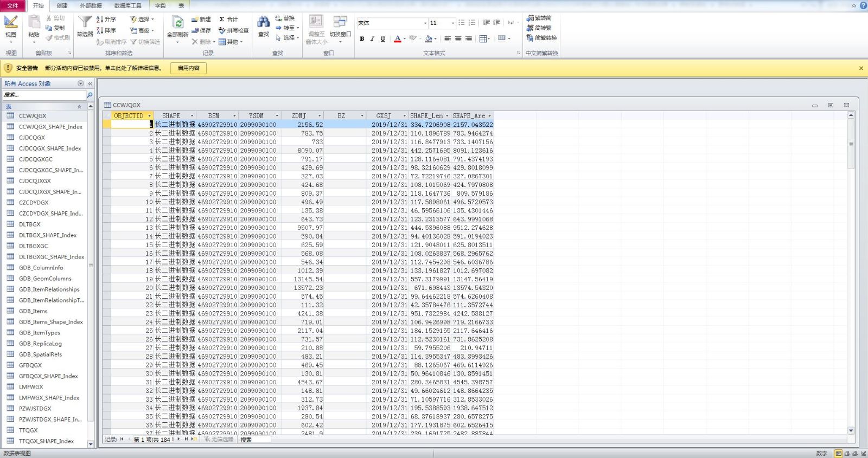Click new (blank) record navigation button
868x458 pixels.
(x=194, y=439)
